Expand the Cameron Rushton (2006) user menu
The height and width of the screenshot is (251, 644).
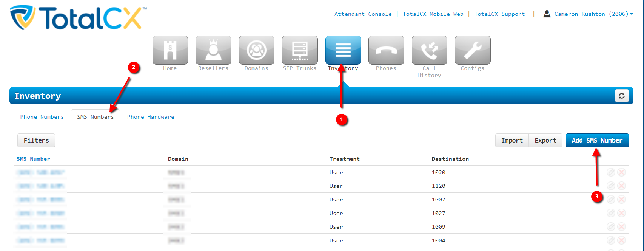point(594,14)
